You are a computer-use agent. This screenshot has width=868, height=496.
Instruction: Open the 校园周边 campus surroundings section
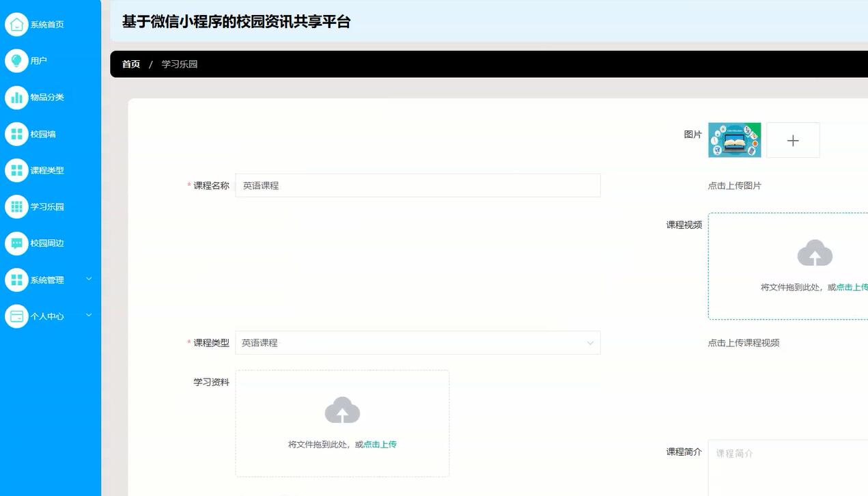coord(17,243)
